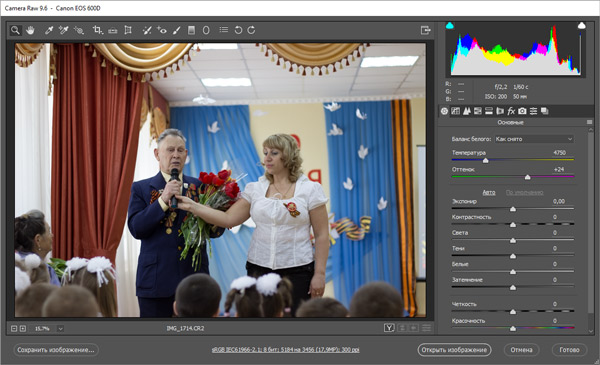
Task: Click the Затемнение slider handle
Action: pyautogui.click(x=513, y=288)
